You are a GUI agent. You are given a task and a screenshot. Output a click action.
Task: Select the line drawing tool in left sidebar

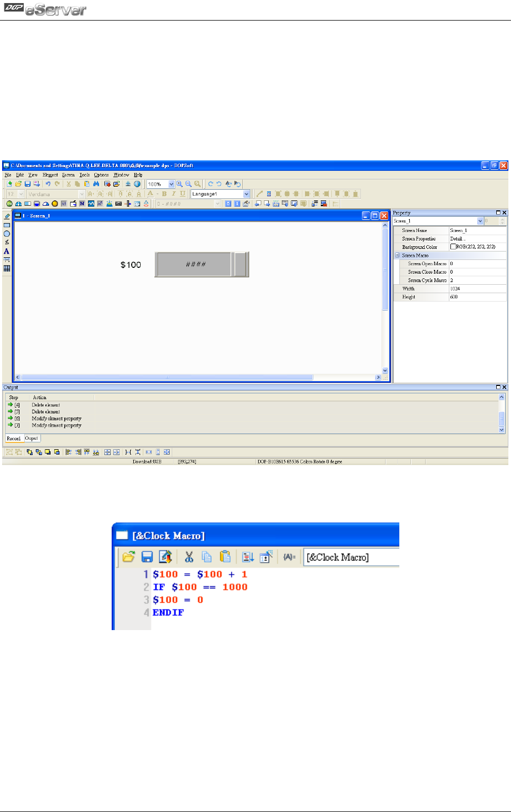tap(7, 216)
